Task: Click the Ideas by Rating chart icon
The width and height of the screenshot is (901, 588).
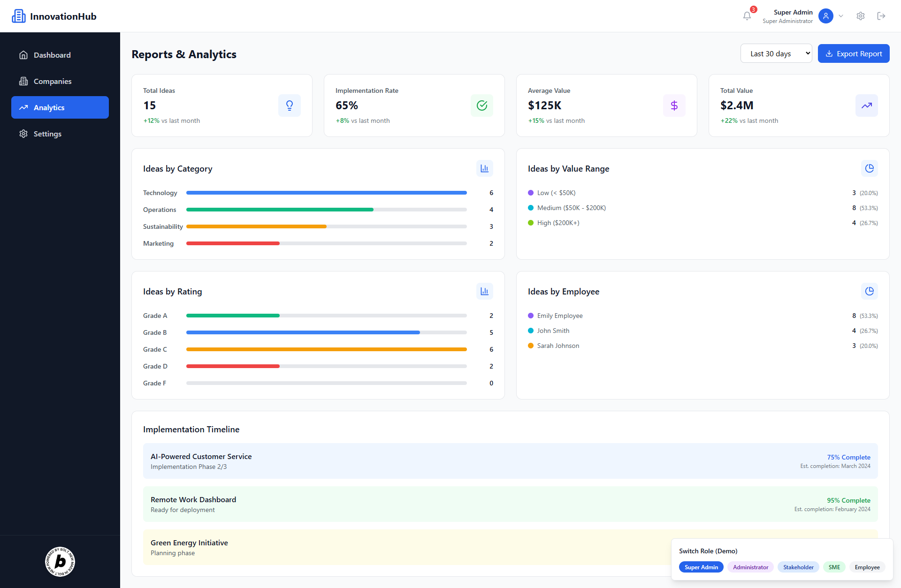Action: pos(484,291)
